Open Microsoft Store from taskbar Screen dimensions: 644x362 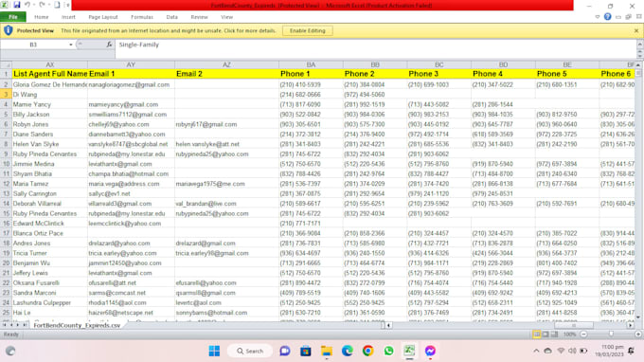click(306, 351)
